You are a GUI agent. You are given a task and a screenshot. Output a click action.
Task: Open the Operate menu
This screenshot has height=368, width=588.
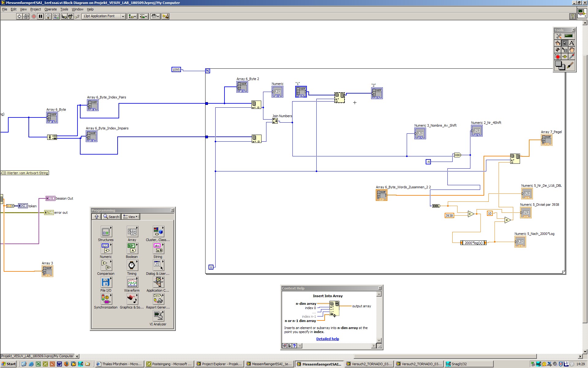pos(51,9)
